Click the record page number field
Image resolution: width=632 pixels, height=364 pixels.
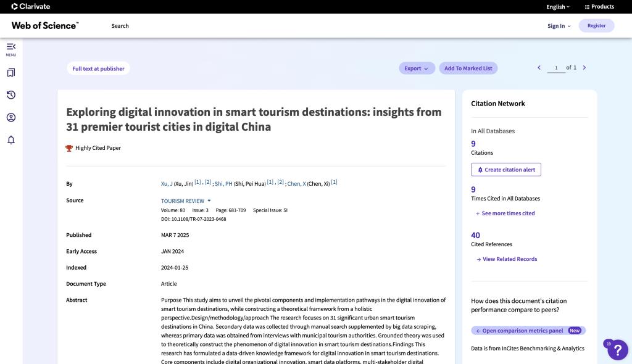coord(556,68)
